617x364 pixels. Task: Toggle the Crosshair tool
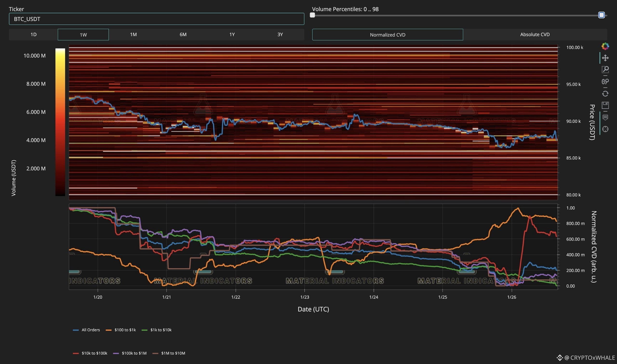(x=605, y=129)
